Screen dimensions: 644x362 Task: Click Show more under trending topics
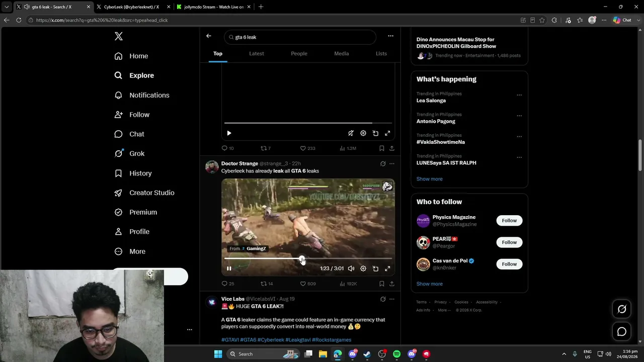click(x=429, y=179)
